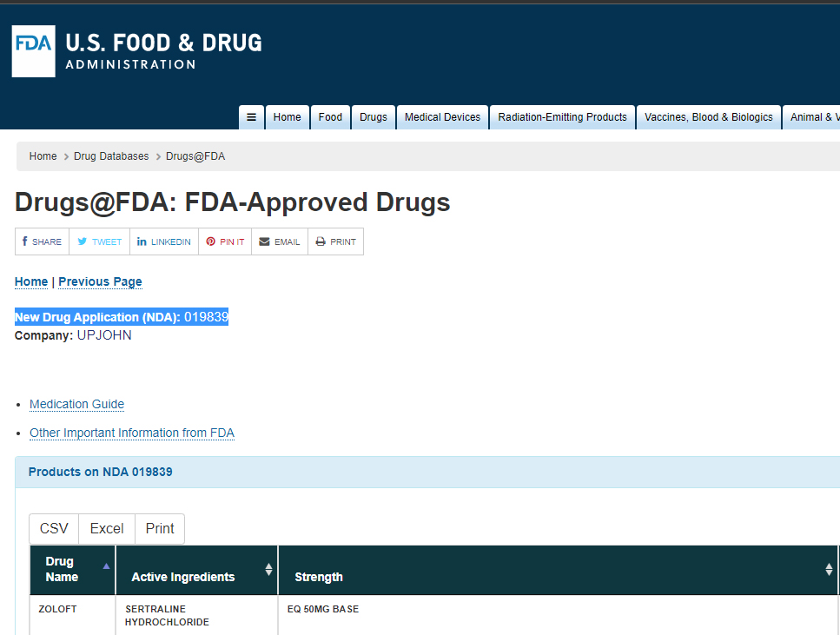Click U.S. Food & Drug Administration title
Screen dimensions: 840x635
pyautogui.click(x=163, y=51)
